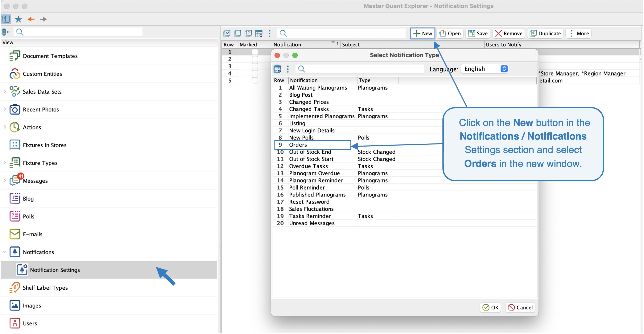Click the Cancel button

point(520,308)
